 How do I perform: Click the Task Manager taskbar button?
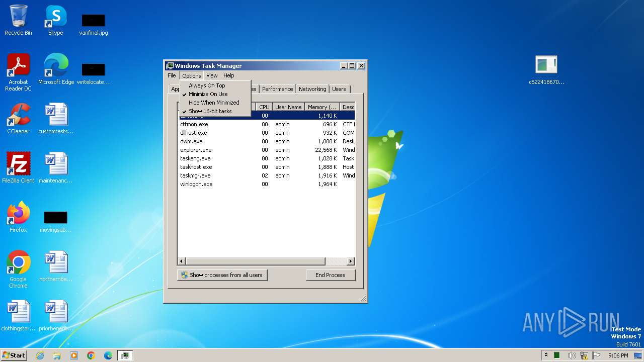125,355
